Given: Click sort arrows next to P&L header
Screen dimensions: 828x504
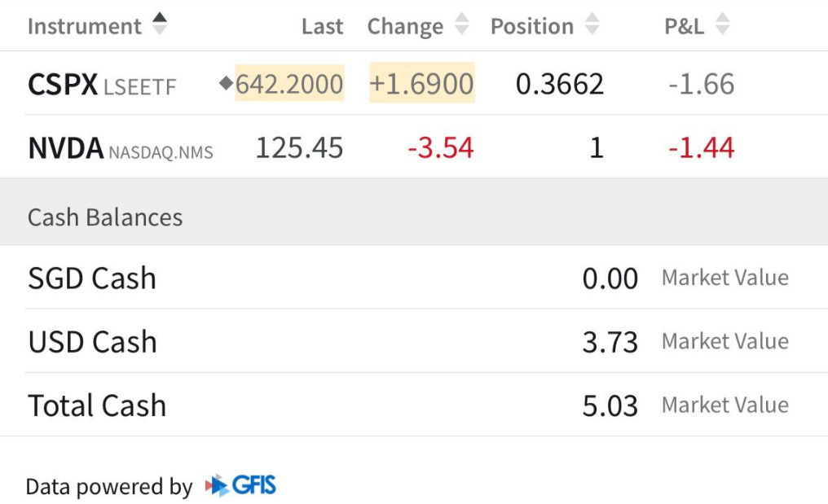Looking at the screenshot, I should coord(721,25).
